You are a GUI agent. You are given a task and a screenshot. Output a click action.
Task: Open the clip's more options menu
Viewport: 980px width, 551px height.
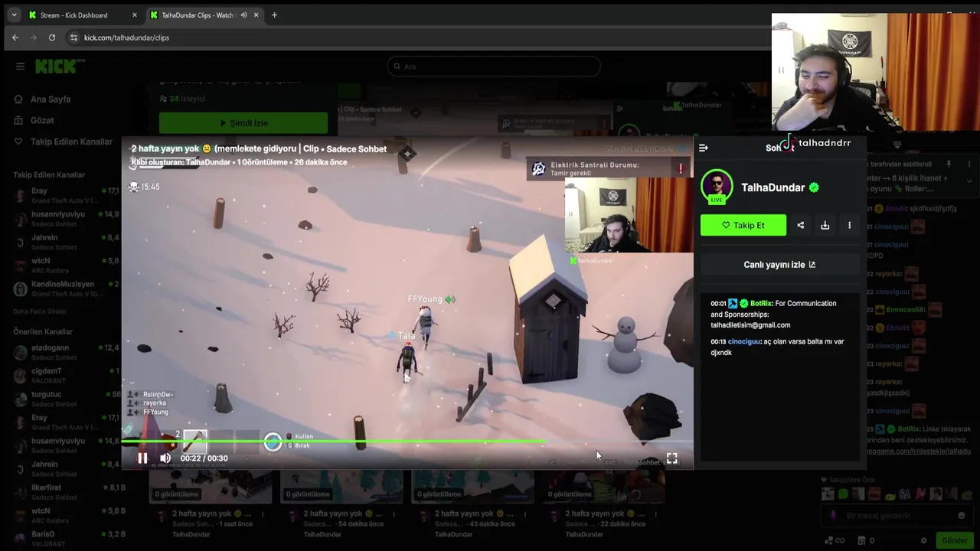[x=849, y=225]
